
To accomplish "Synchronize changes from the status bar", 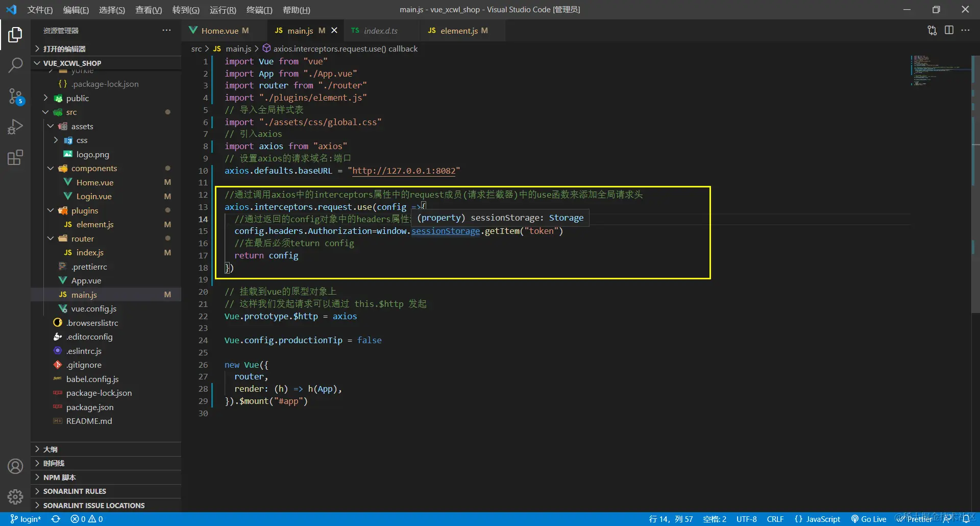I will (x=56, y=519).
